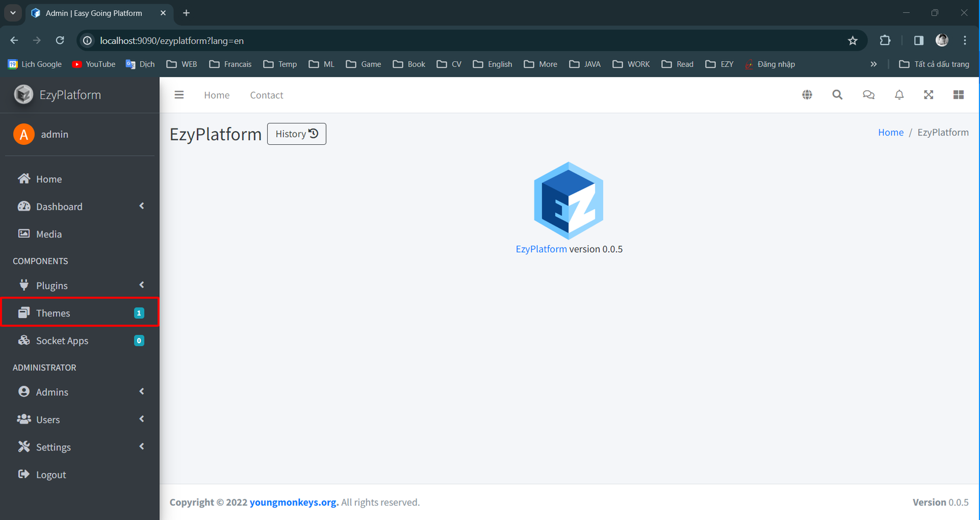Viewport: 980px width, 520px height.
Task: Open Socket Apps in sidebar
Action: tap(80, 341)
